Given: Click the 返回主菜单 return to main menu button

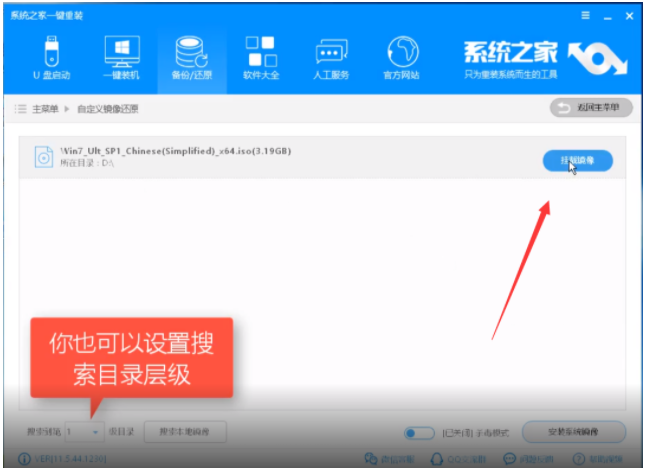Looking at the screenshot, I should [x=591, y=107].
